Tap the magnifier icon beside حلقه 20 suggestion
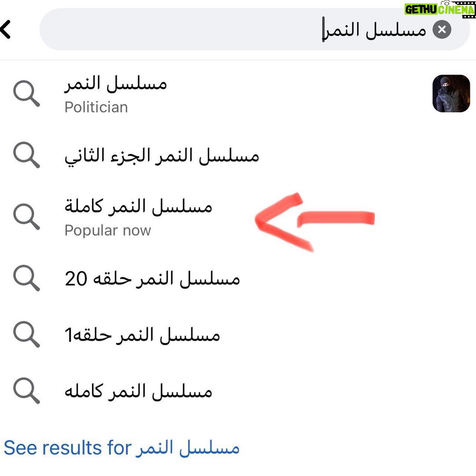The image size is (476, 476). coord(26,278)
